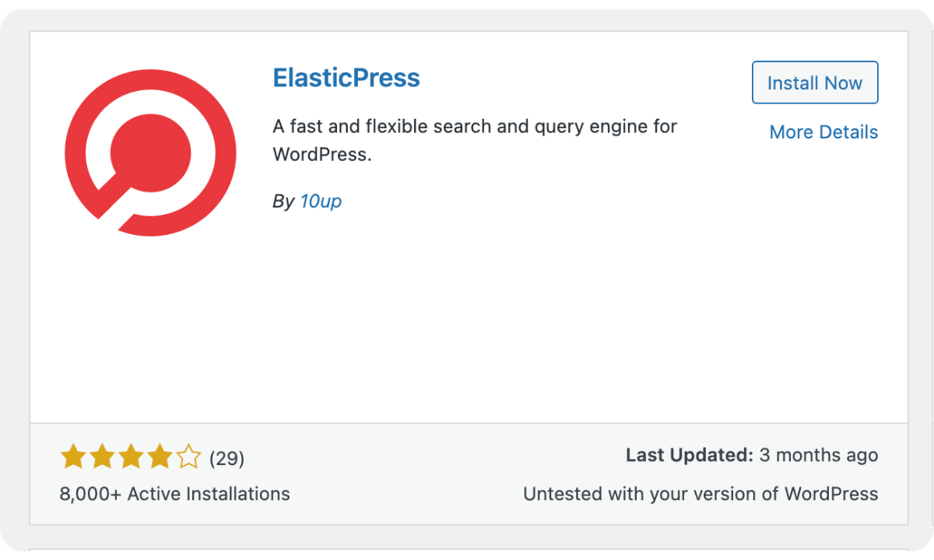Click the 'Last Updated:' bold label
934x560 pixels.
pos(690,455)
